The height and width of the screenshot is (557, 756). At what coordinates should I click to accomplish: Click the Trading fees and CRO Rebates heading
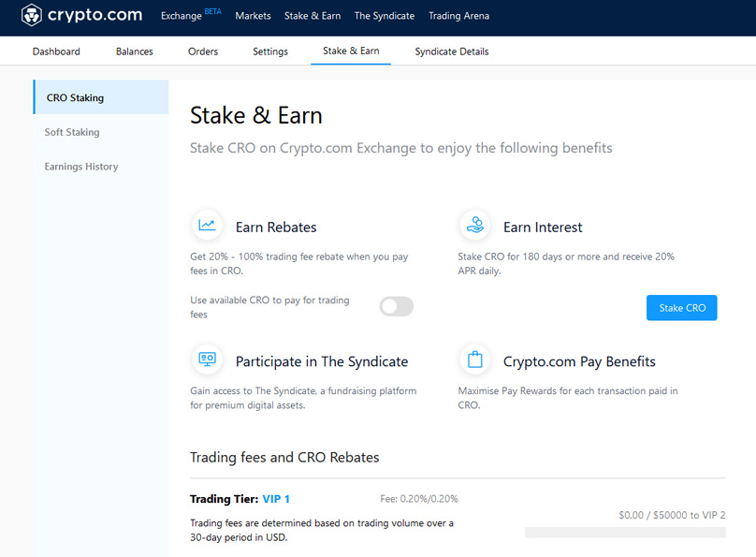tap(284, 457)
